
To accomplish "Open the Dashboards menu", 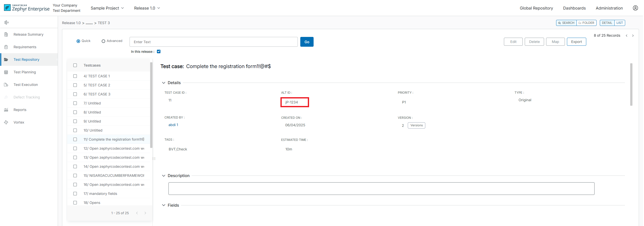I will pyautogui.click(x=574, y=8).
